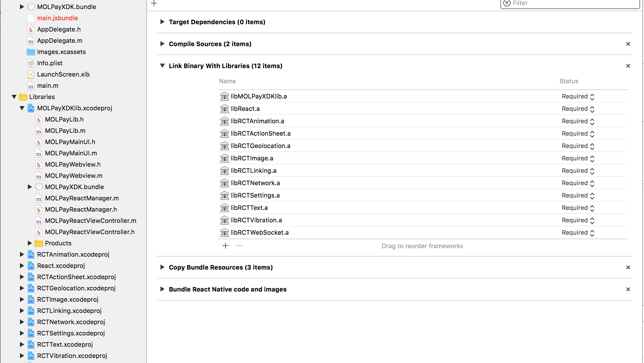The width and height of the screenshot is (644, 363).
Task: Open the LaunchScreen.xib file
Action: 63,74
